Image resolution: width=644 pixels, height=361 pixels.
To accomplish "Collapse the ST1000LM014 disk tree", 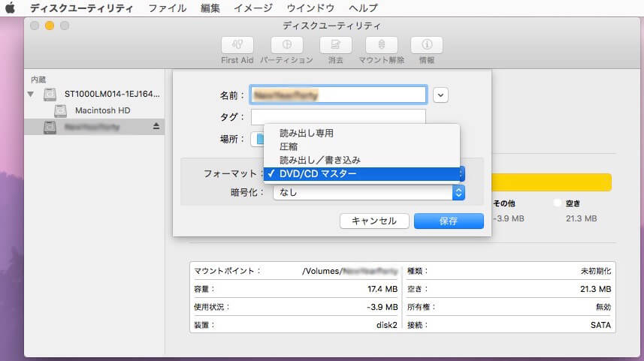I will pyautogui.click(x=31, y=95).
